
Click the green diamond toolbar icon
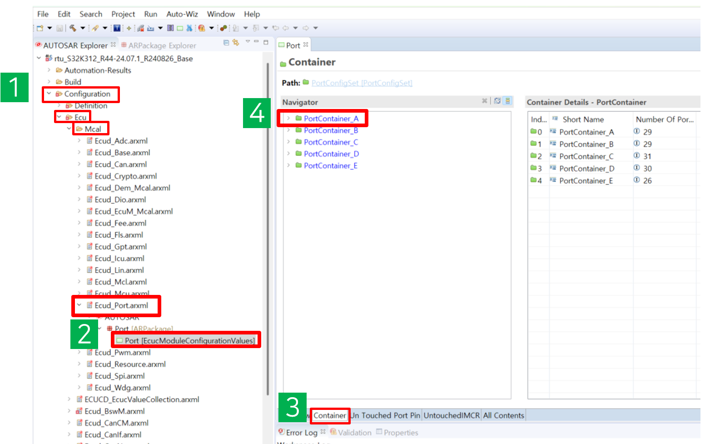pos(129,28)
